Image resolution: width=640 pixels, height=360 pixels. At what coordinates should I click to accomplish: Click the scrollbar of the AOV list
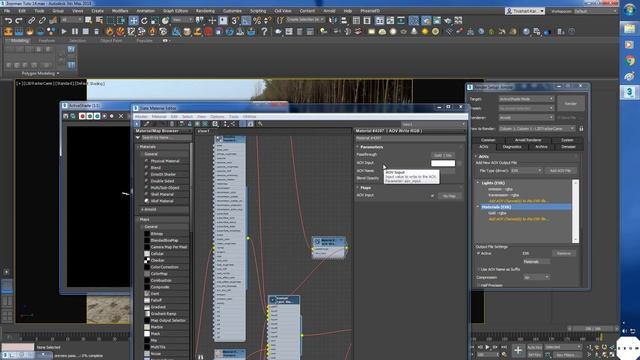[576, 211]
